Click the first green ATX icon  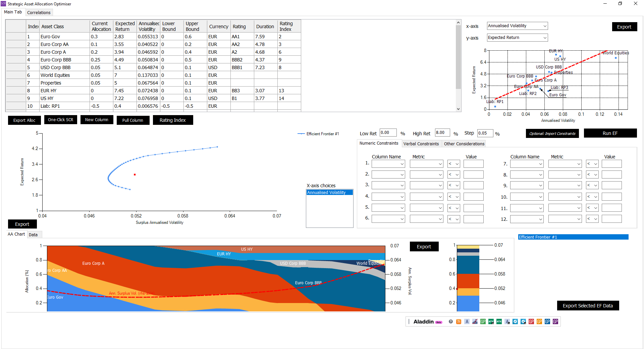point(491,321)
